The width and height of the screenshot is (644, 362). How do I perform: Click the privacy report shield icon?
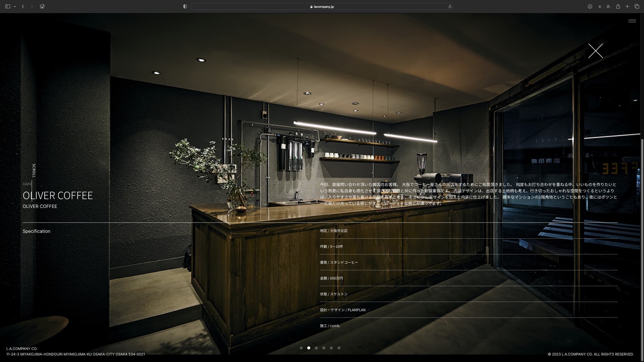coord(185,7)
